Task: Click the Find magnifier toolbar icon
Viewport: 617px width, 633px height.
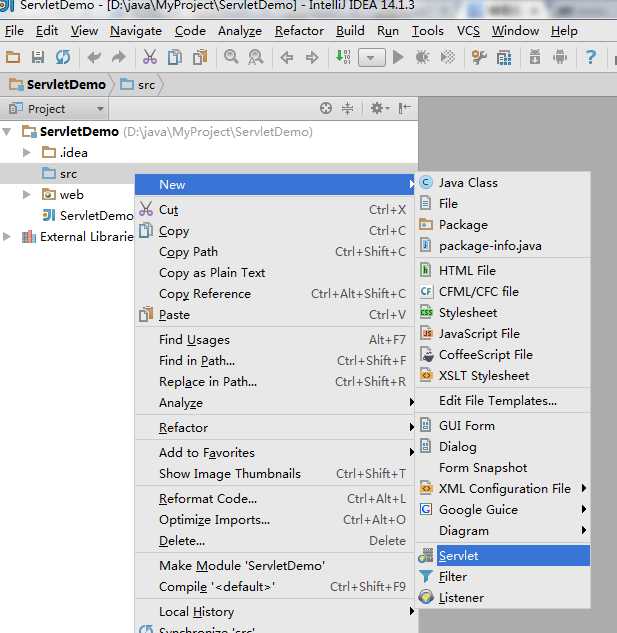Action: click(x=231, y=57)
